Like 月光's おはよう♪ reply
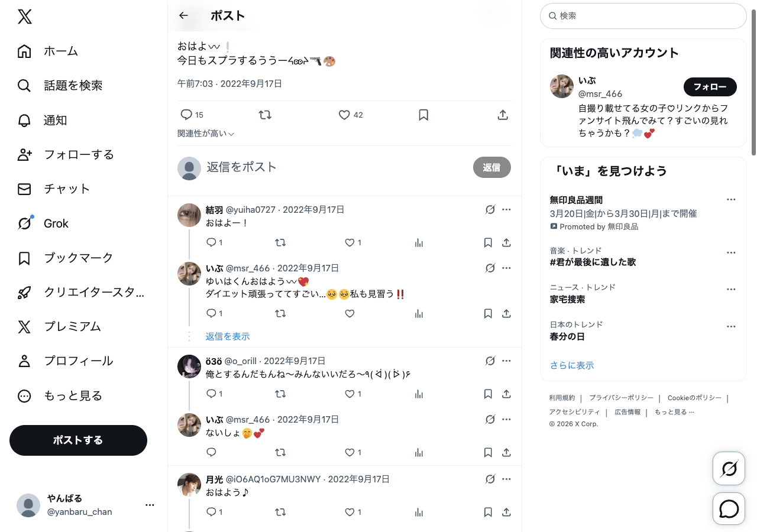Image resolution: width=757 pixels, height=532 pixels. click(x=353, y=512)
